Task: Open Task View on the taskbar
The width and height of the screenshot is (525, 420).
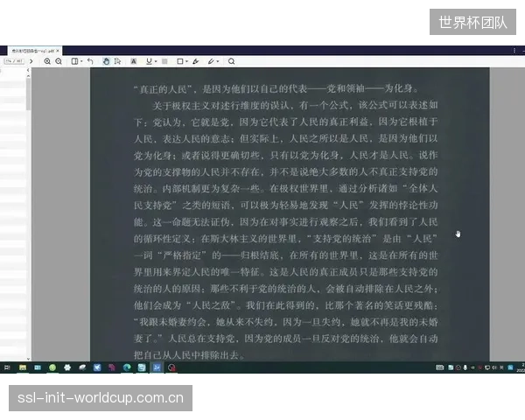Action: tap(7, 367)
